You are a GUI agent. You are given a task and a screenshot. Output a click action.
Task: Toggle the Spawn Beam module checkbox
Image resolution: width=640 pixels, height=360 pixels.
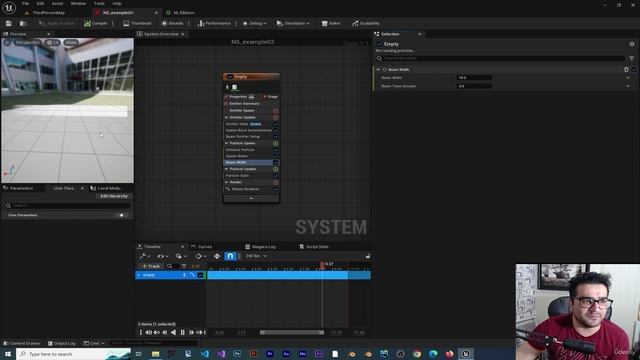tap(276, 156)
